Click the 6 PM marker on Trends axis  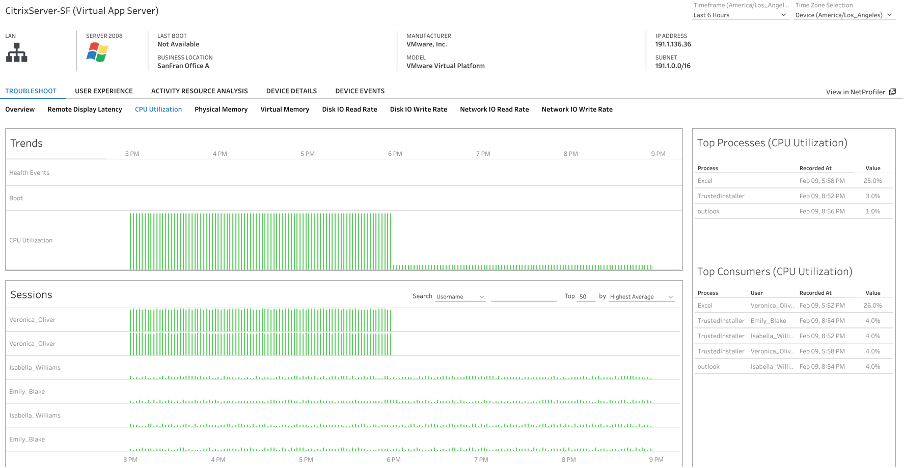coord(394,154)
